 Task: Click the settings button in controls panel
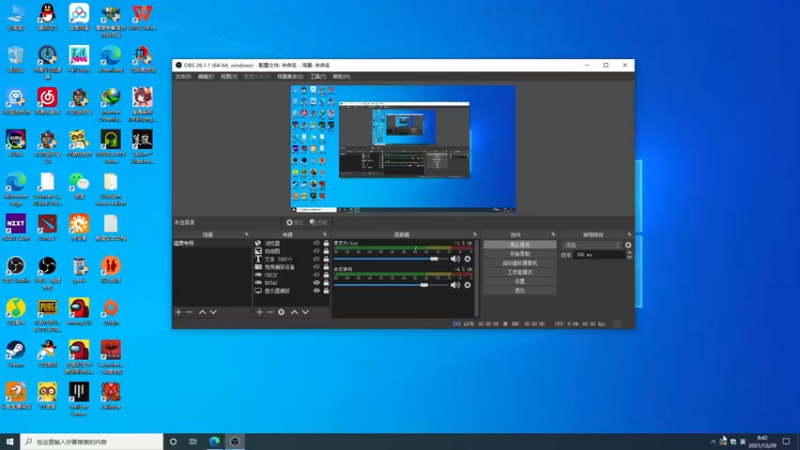(x=519, y=282)
